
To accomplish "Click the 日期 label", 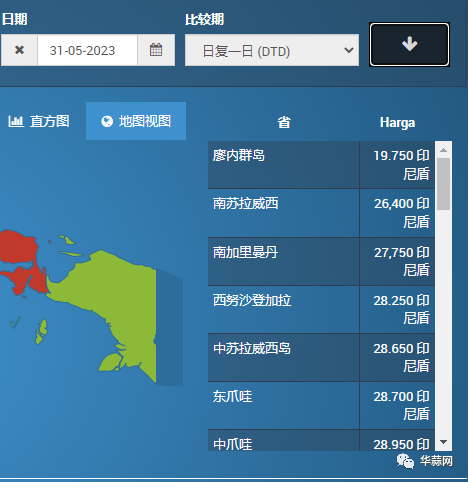I will [14, 19].
